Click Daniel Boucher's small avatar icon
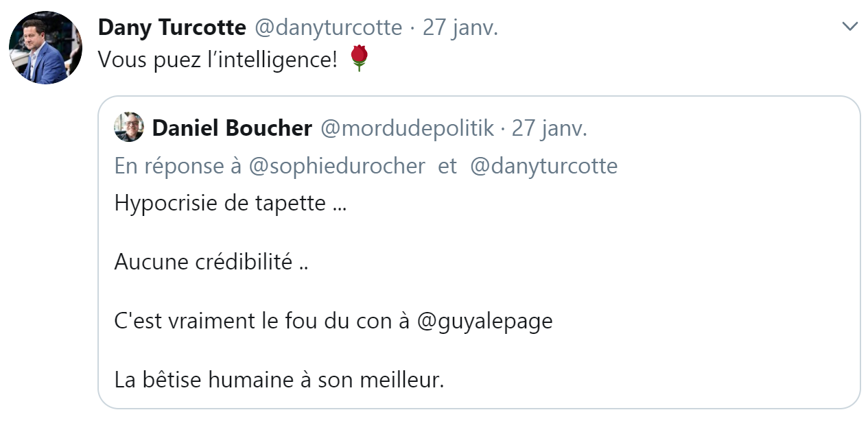Viewport: 868px width, 421px height. pos(129,127)
